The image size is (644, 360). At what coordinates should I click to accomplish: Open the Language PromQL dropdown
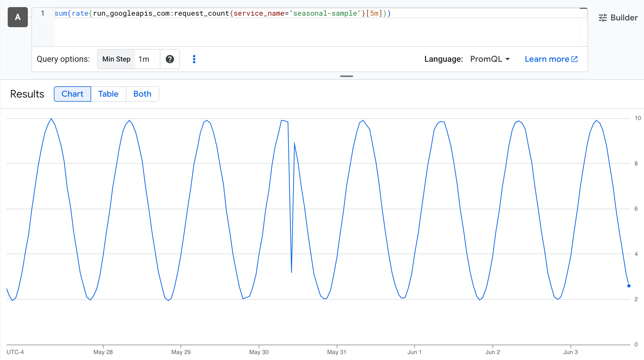click(x=490, y=59)
